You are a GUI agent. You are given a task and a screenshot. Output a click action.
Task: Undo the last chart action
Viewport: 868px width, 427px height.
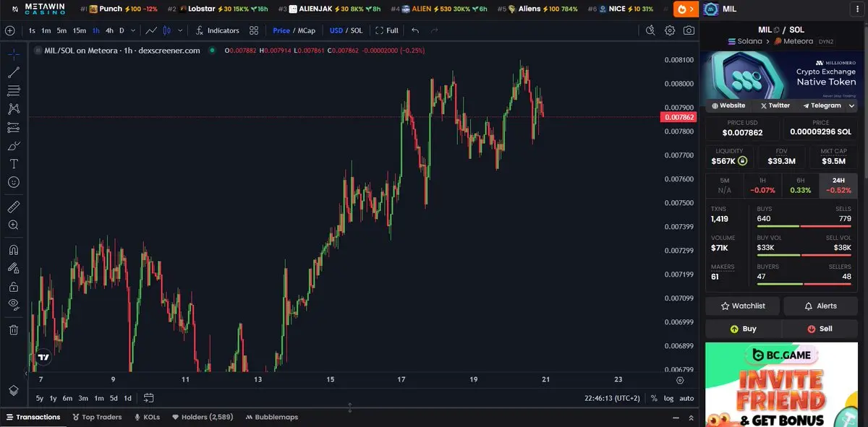coord(415,30)
